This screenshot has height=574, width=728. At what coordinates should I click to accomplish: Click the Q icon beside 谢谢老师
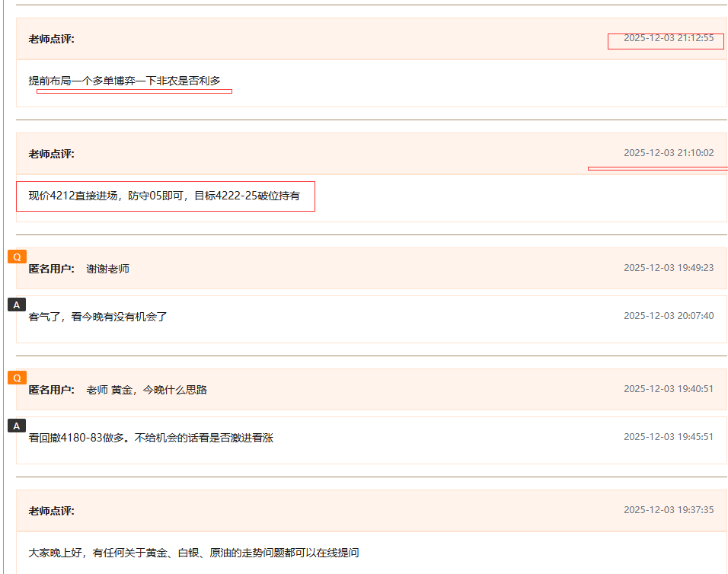coord(18,257)
